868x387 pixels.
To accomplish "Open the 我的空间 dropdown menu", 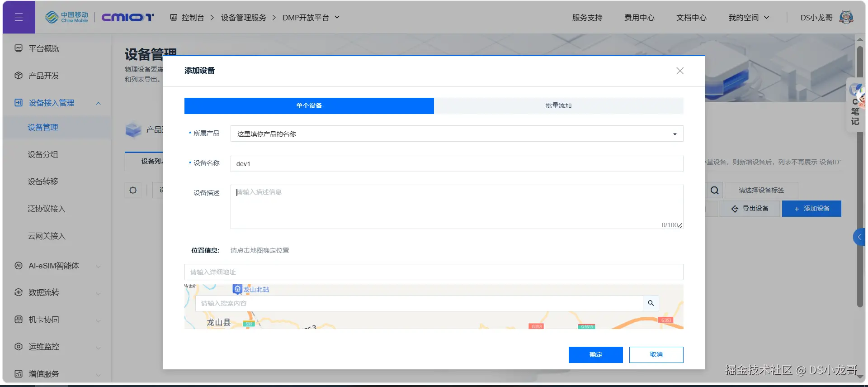I will [749, 17].
